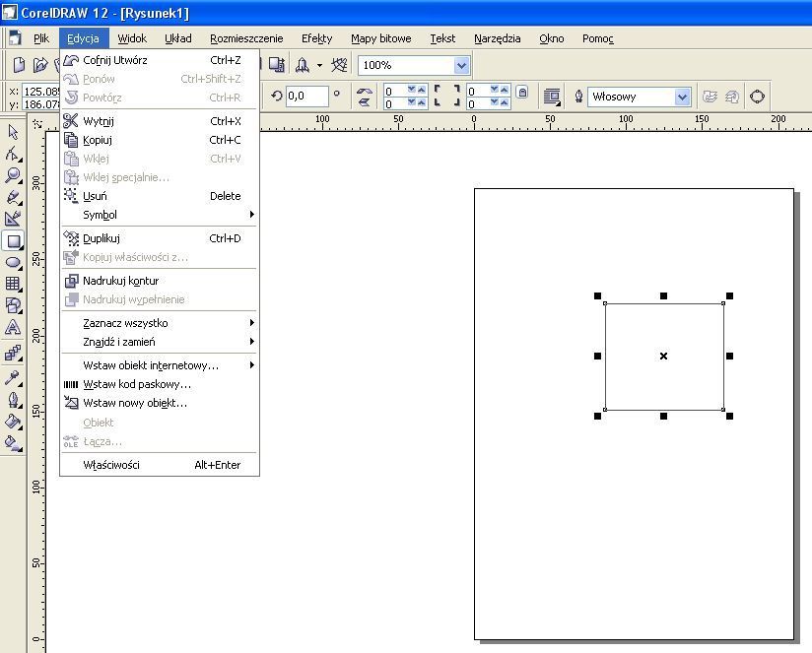Click Wstaw kod paskowy menu entry
Image resolution: width=812 pixels, height=653 pixels.
(x=137, y=384)
